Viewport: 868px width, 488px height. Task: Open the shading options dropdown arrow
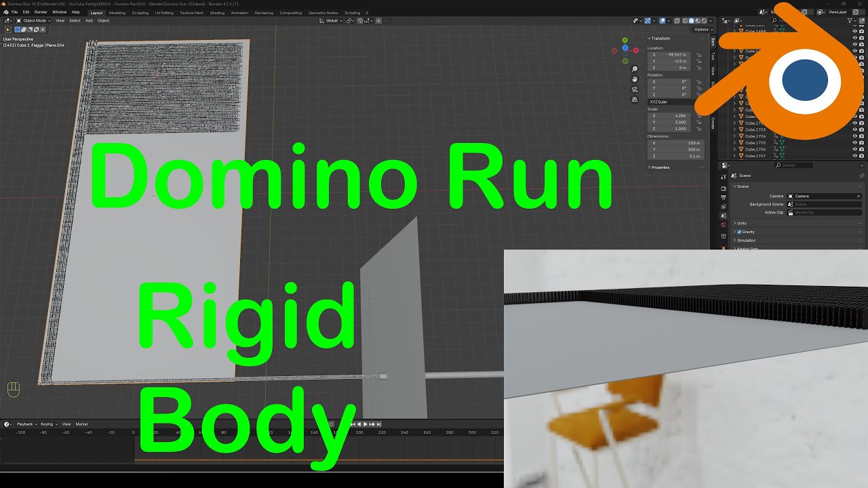712,21
